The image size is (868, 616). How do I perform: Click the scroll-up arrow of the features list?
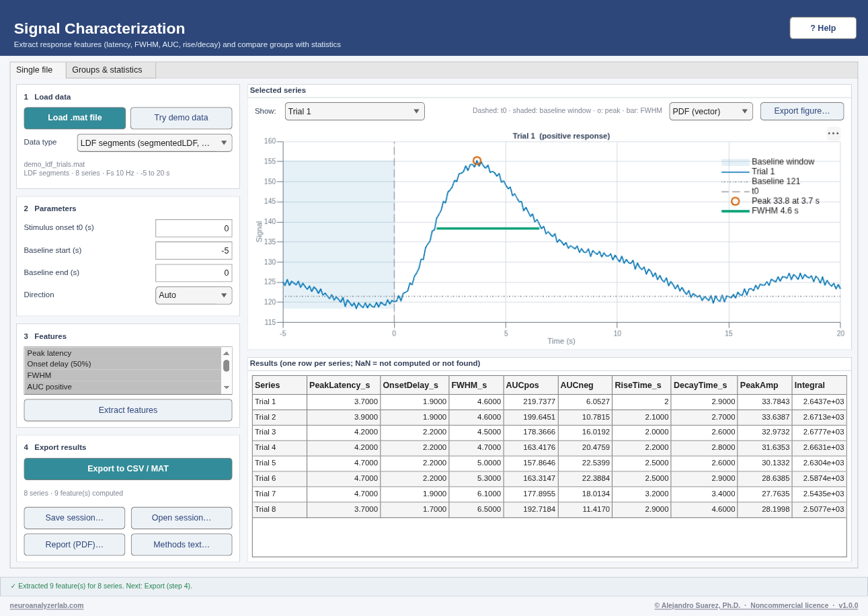coord(226,353)
